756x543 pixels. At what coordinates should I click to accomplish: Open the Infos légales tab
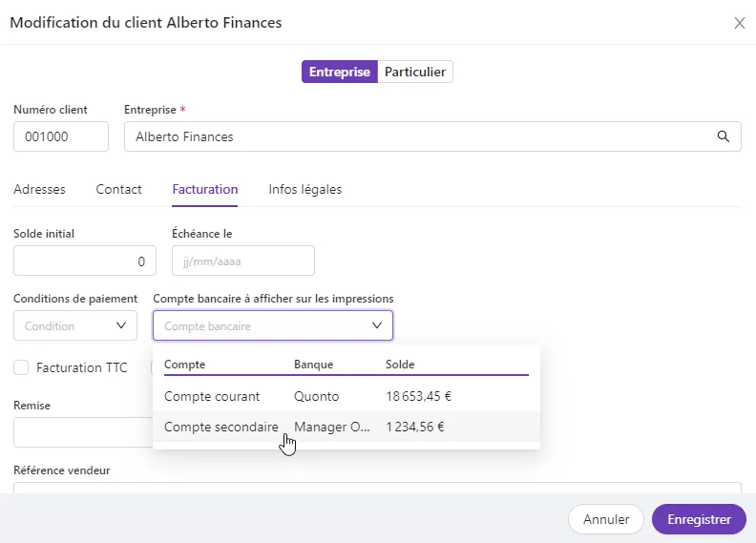tap(305, 189)
